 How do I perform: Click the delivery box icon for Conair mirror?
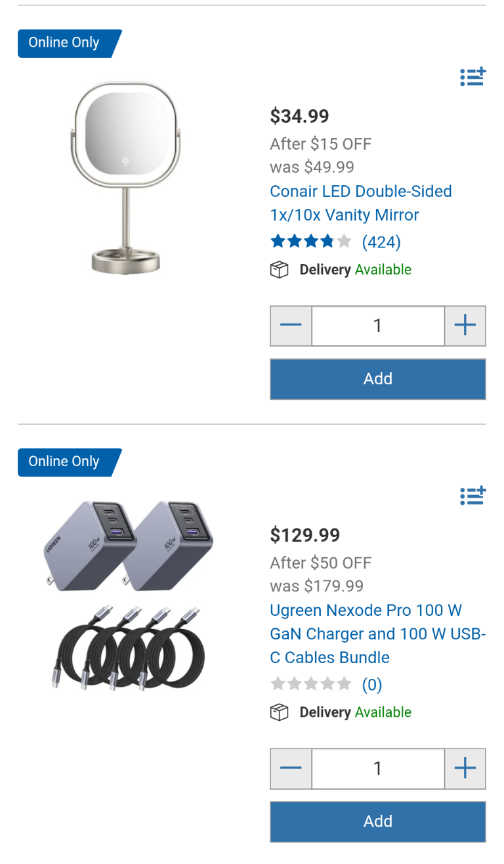coord(280,270)
